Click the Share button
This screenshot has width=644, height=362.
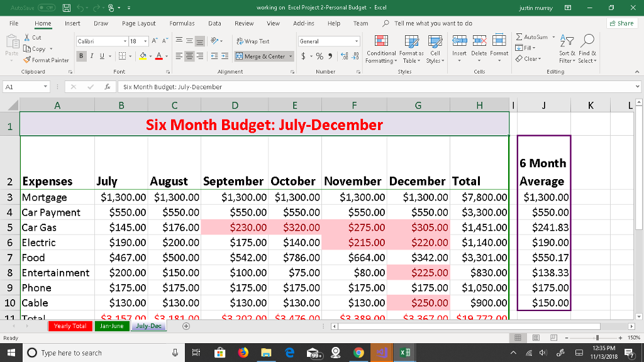pos(621,23)
